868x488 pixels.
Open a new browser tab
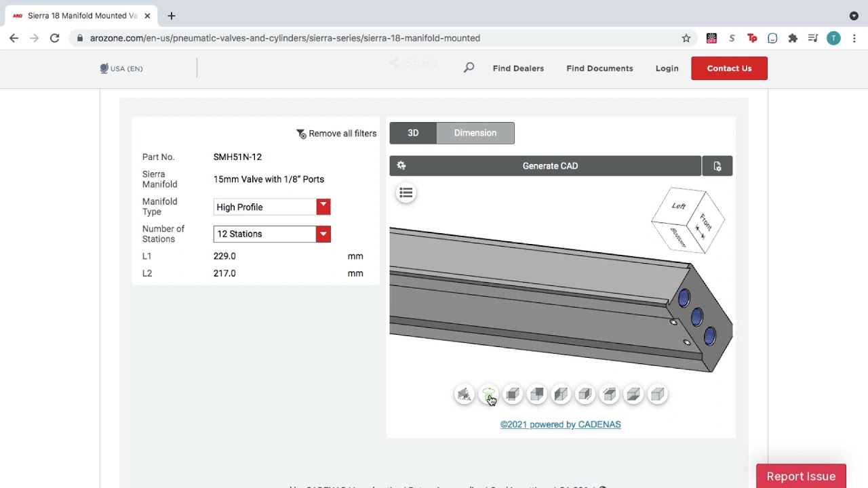[172, 16]
